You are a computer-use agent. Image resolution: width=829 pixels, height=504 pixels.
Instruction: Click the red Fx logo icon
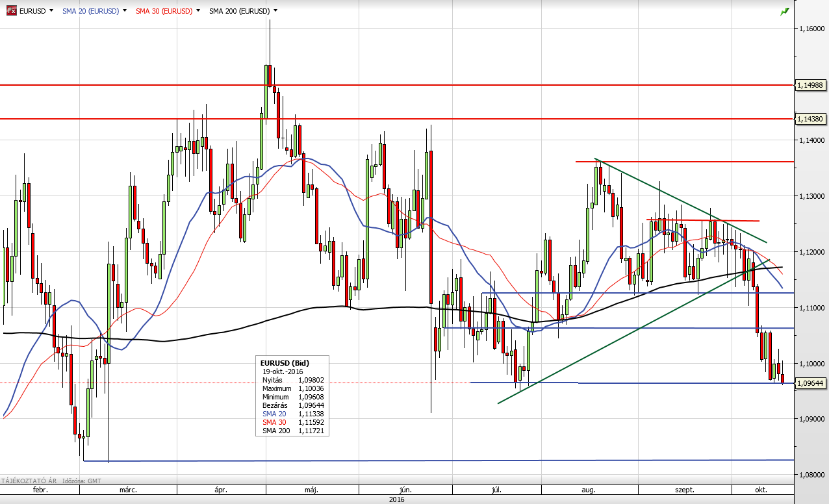(12, 11)
